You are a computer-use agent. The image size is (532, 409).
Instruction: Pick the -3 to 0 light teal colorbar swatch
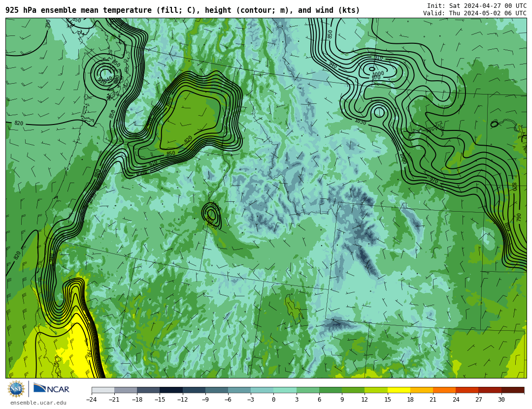262,390
